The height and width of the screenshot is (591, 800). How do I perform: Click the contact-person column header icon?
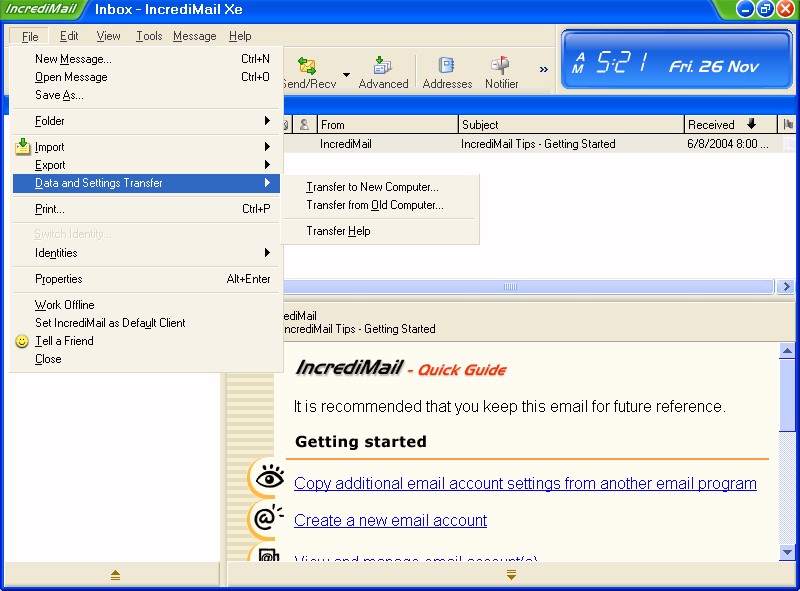(x=304, y=125)
